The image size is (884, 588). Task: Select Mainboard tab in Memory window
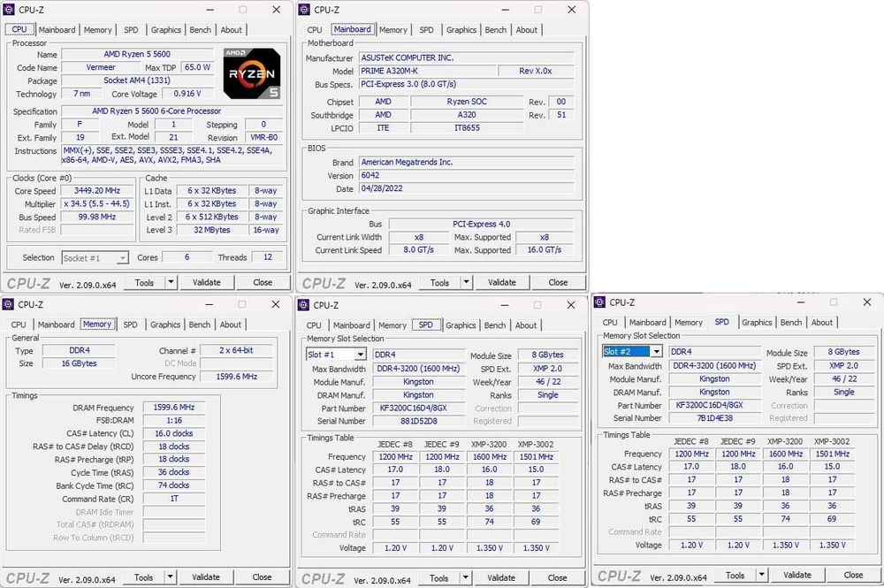click(57, 325)
